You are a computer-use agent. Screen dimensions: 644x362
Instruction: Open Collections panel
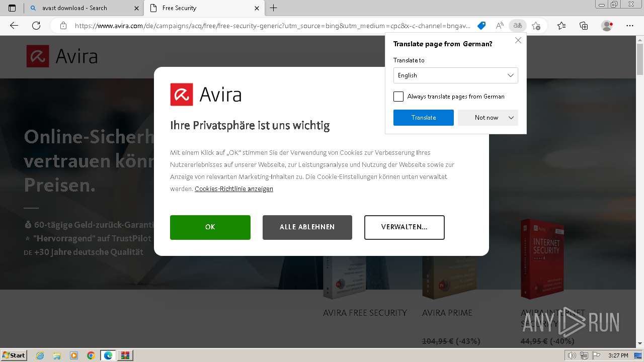tap(584, 26)
